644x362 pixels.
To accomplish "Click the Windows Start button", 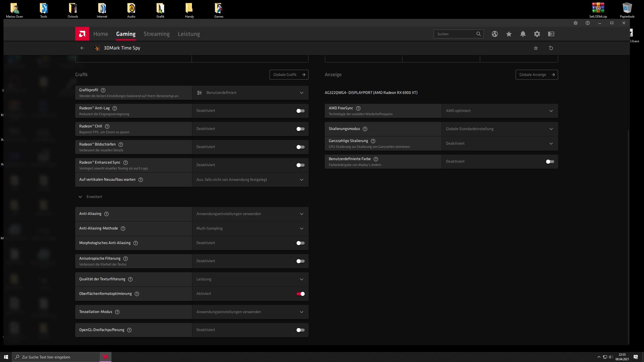I will click(6, 357).
